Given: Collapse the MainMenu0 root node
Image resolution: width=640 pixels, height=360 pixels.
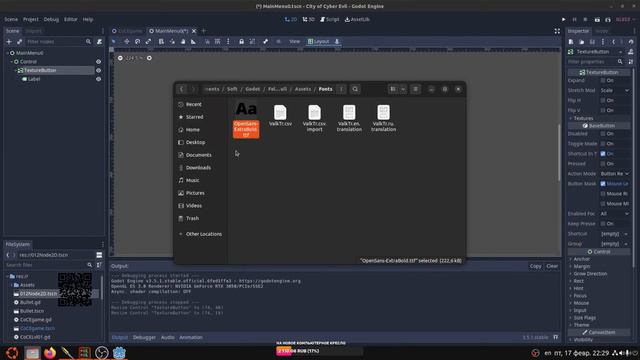Looking at the screenshot, I should point(7,53).
